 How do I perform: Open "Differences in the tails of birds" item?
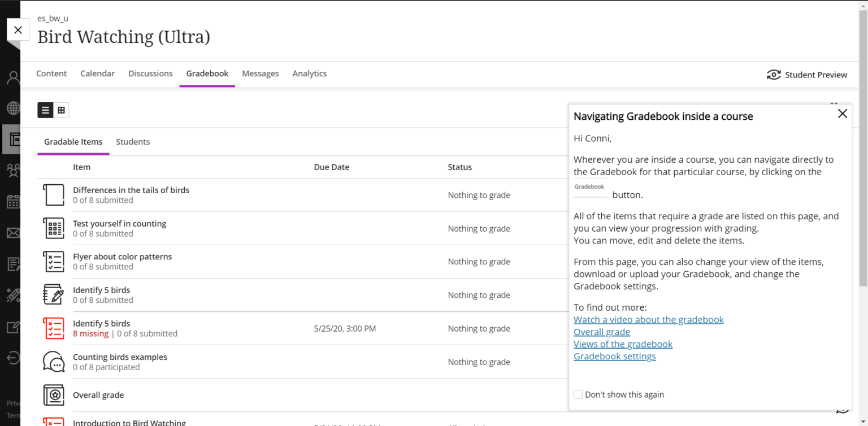pyautogui.click(x=131, y=190)
